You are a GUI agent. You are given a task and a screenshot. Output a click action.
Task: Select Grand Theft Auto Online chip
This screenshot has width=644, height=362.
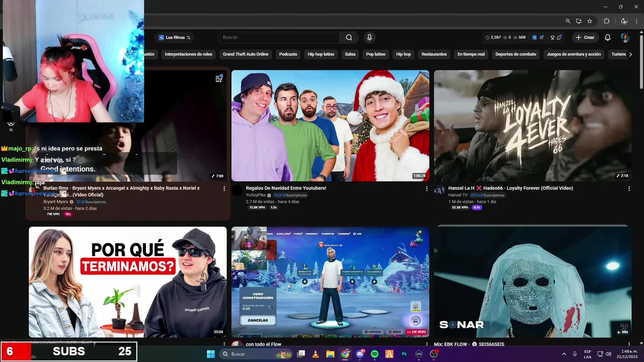point(246,54)
